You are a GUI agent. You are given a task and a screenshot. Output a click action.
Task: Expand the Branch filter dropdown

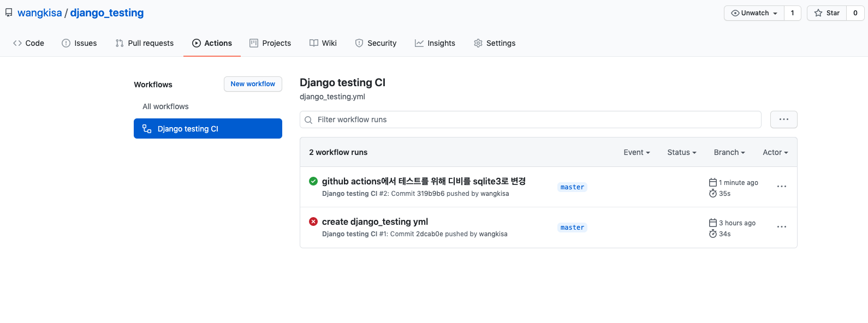729,152
